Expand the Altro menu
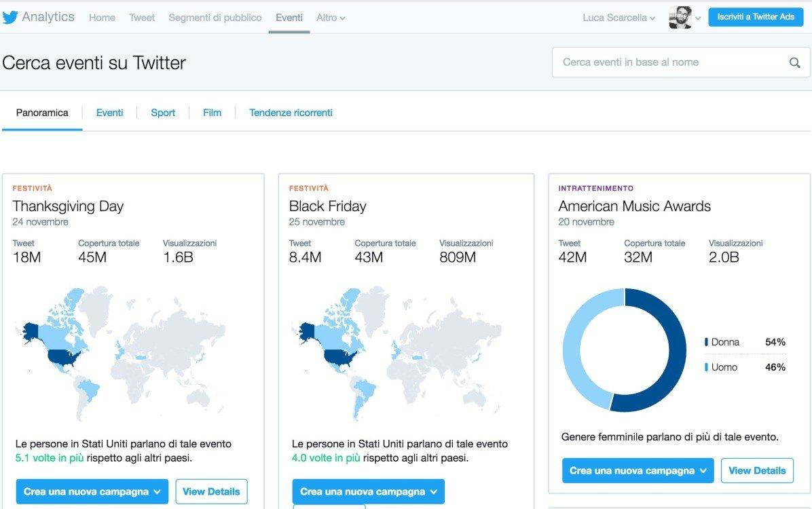812x509 pixels. (x=331, y=18)
